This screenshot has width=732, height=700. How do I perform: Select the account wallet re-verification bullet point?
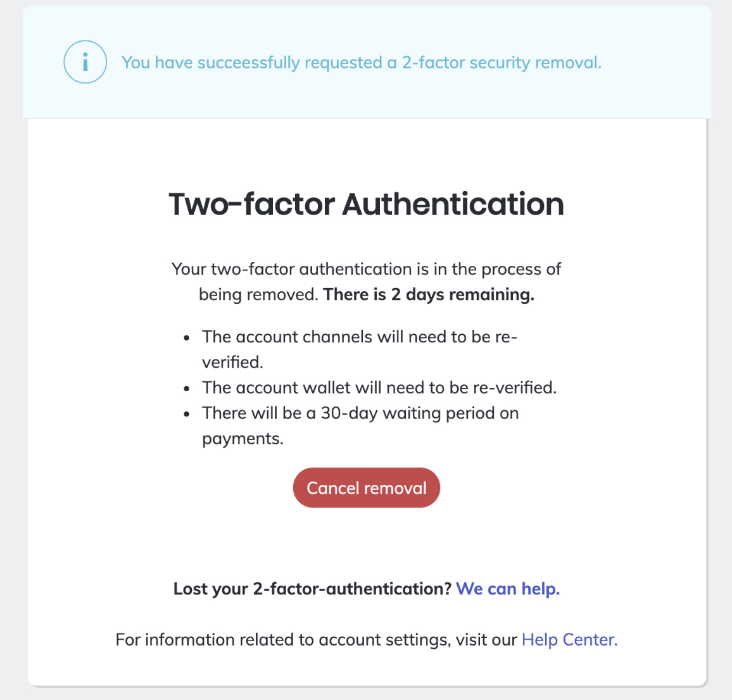(379, 387)
